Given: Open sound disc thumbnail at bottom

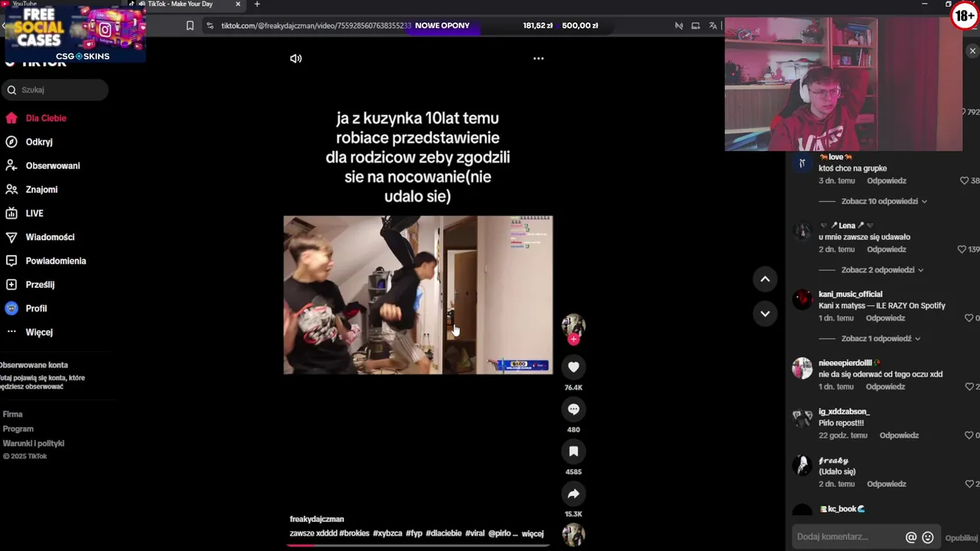Looking at the screenshot, I should coord(573,535).
